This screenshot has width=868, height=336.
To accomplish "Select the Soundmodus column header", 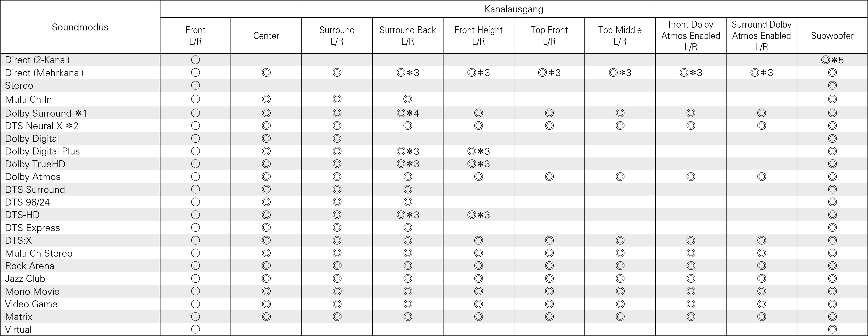I will point(80,27).
